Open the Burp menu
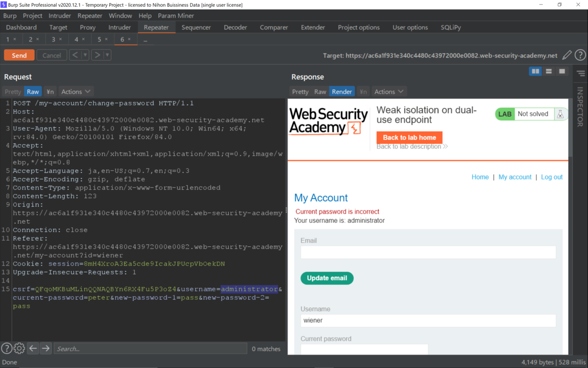The width and height of the screenshot is (588, 368). 10,16
